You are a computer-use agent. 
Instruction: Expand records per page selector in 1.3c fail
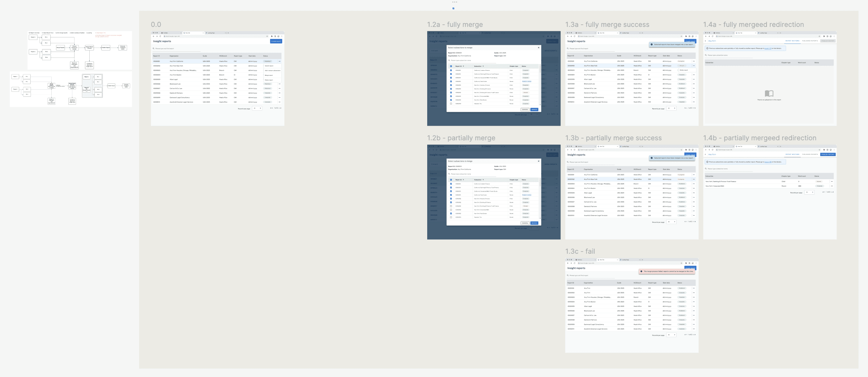(671, 335)
